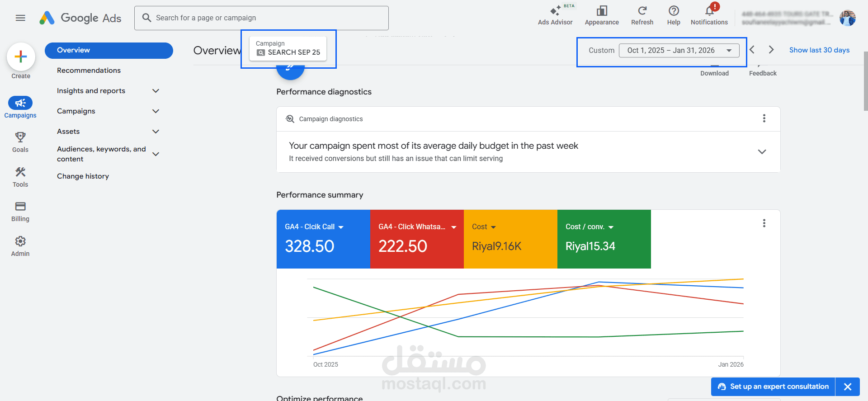The image size is (868, 401).
Task: Open Change history page
Action: tap(83, 176)
